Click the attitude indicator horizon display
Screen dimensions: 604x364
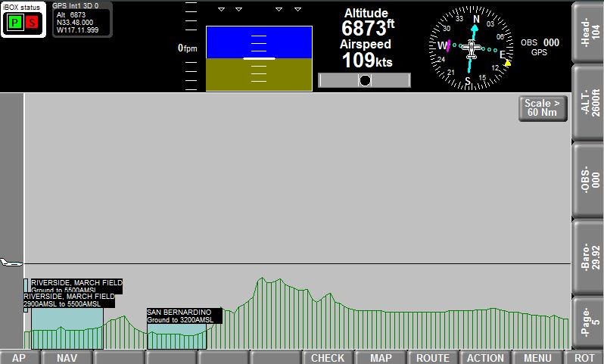click(259, 58)
